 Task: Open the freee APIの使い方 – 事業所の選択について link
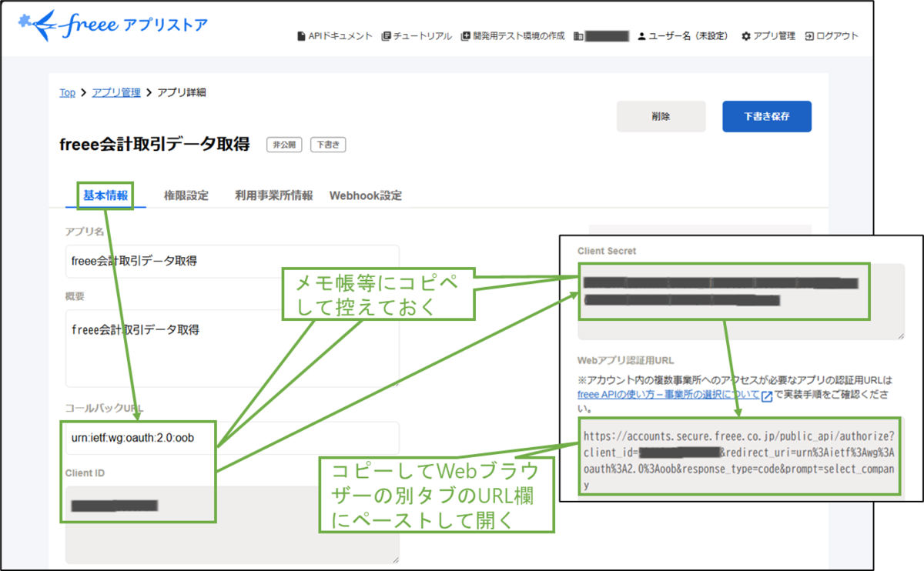pyautogui.click(x=668, y=395)
